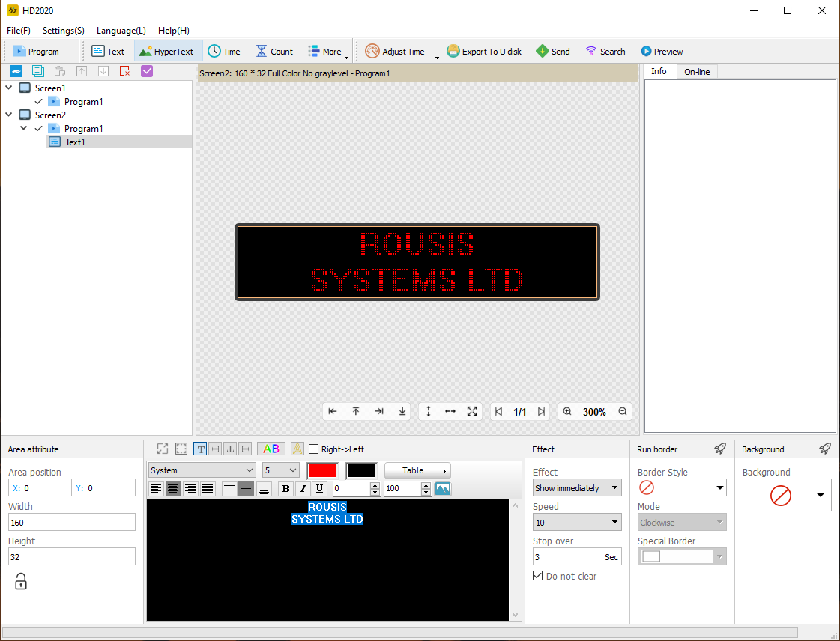Align area to right edge icon
The image size is (840, 641).
[379, 411]
